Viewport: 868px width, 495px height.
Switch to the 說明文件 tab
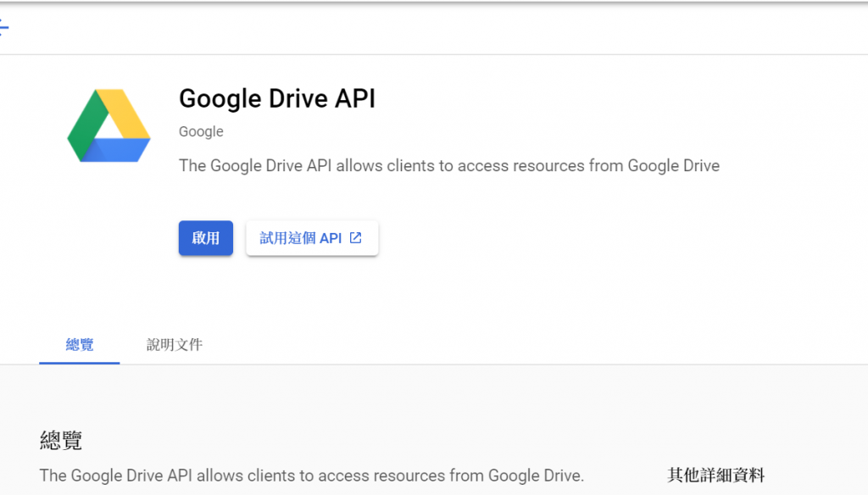click(x=175, y=345)
